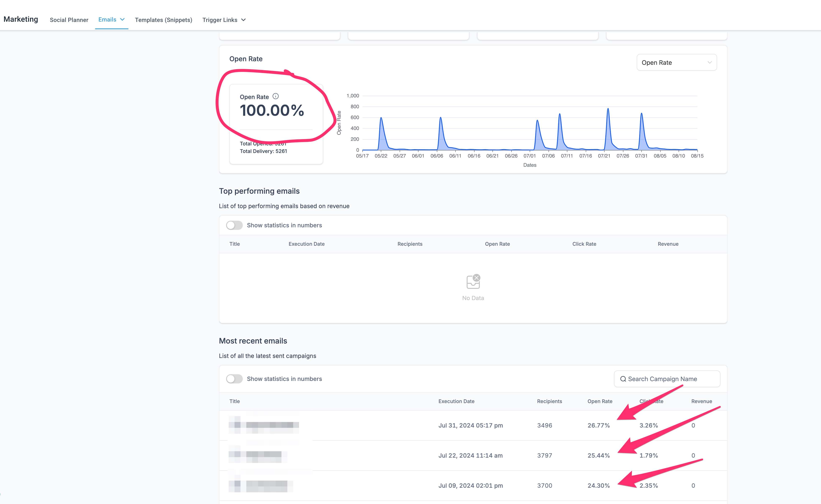The height and width of the screenshot is (504, 821).
Task: Toggle Show statistics in numbers for most recent emails
Action: [234, 379]
